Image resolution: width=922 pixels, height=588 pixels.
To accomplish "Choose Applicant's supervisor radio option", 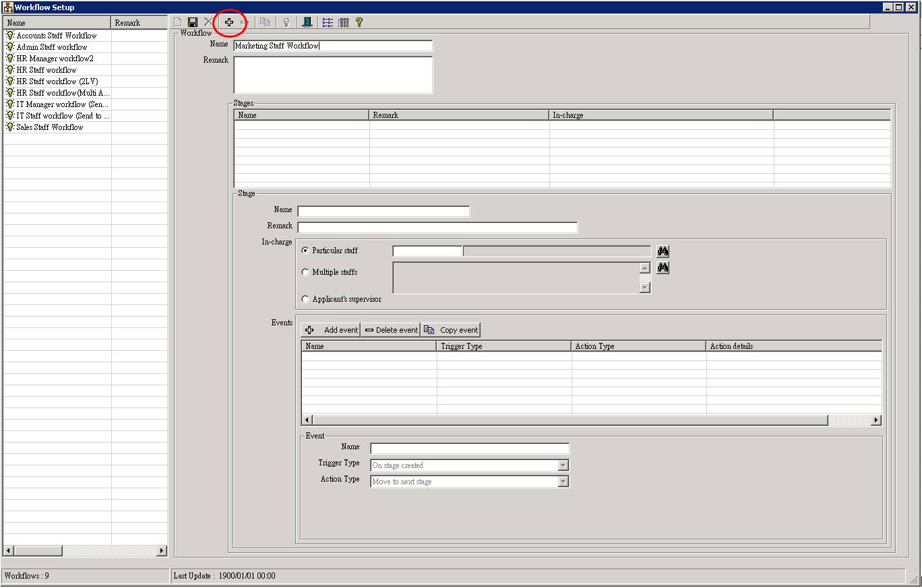I will tap(305, 299).
